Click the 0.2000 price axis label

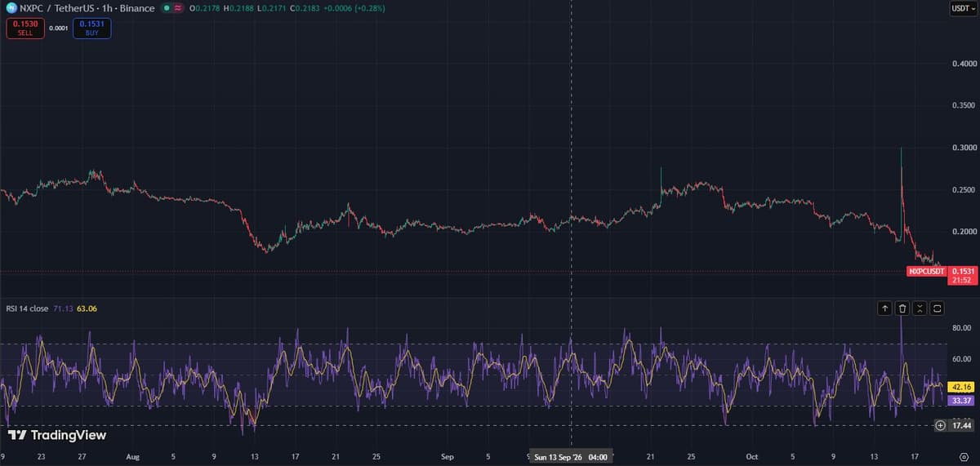coord(963,233)
